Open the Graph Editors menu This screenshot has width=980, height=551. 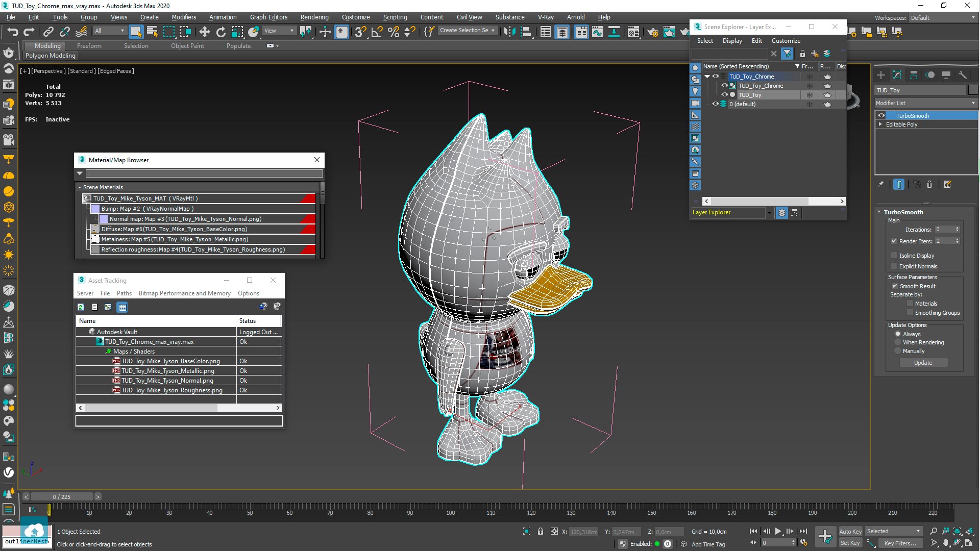[x=268, y=17]
